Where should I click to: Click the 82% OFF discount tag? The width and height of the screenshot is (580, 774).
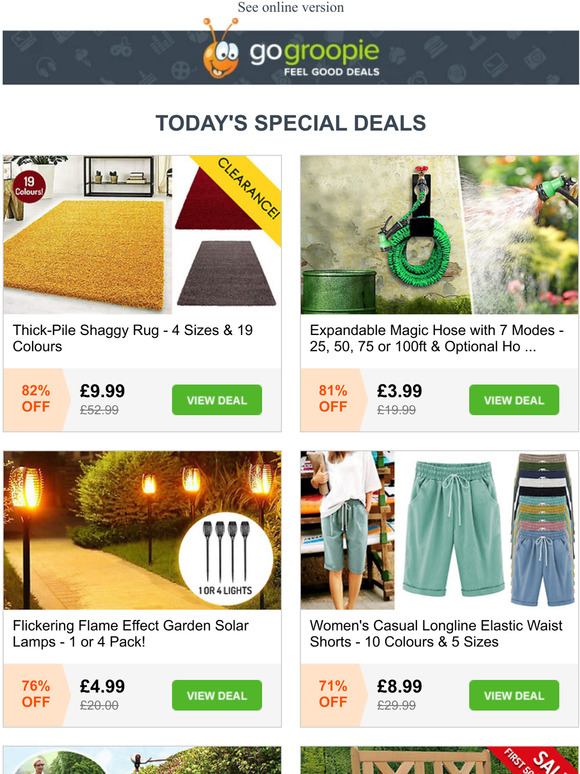click(x=36, y=399)
